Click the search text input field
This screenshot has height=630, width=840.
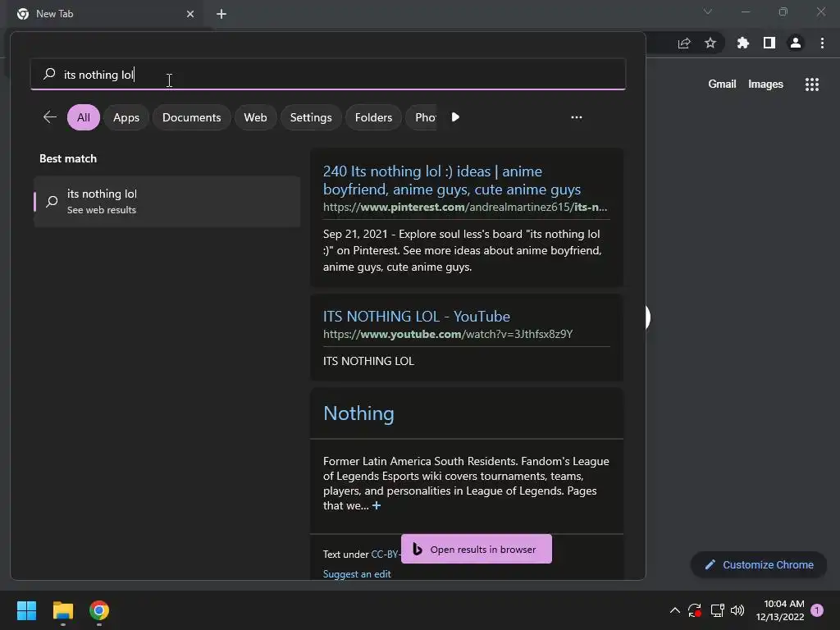tap(328, 74)
